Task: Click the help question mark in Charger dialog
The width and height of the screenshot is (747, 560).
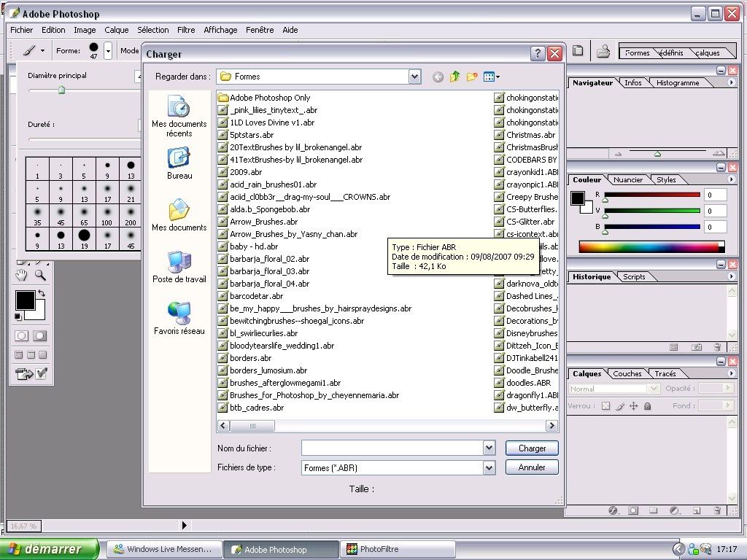Action: coord(538,54)
